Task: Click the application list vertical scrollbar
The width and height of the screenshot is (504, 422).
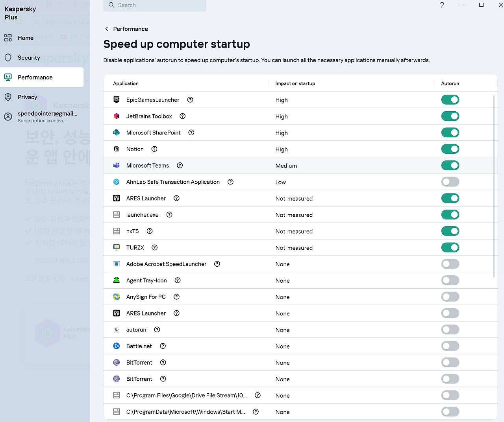Action: tap(494, 186)
